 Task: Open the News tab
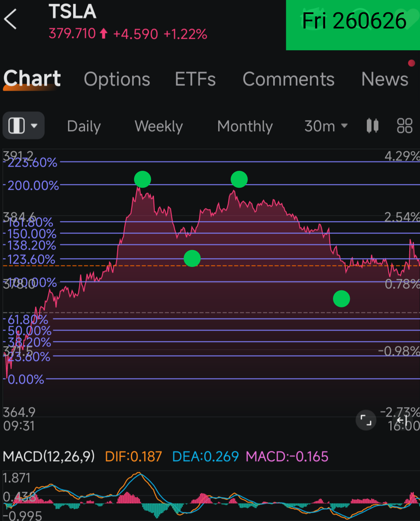(385, 79)
